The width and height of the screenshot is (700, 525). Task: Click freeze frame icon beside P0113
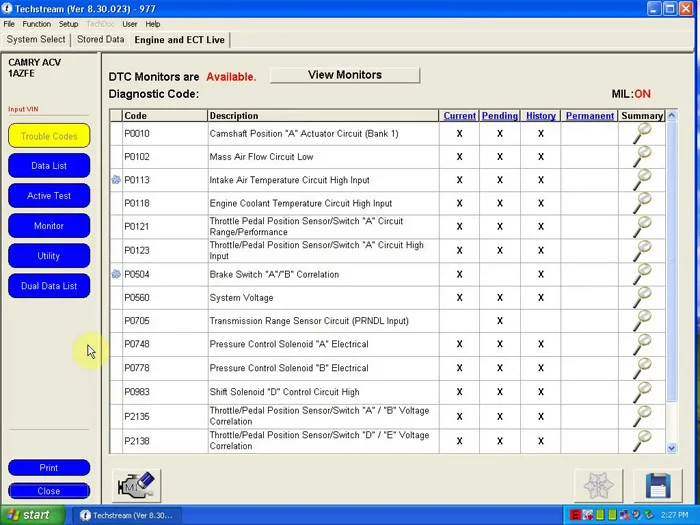(116, 180)
